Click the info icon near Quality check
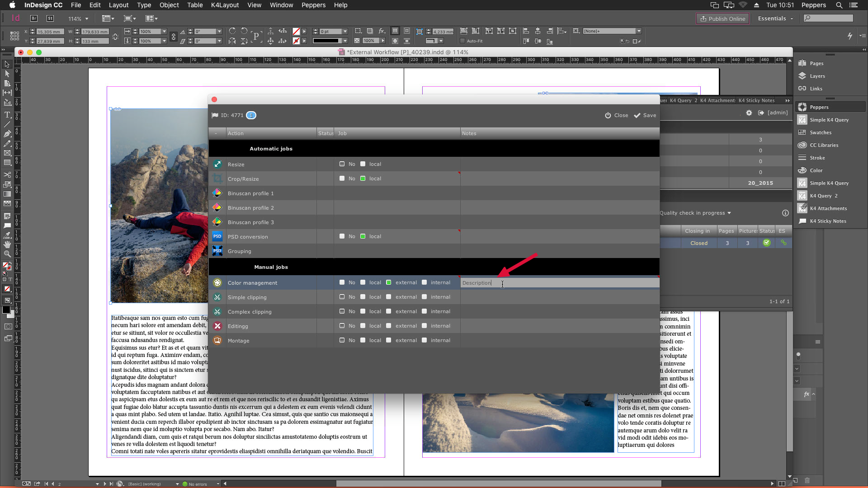The width and height of the screenshot is (868, 488). pyautogui.click(x=785, y=213)
